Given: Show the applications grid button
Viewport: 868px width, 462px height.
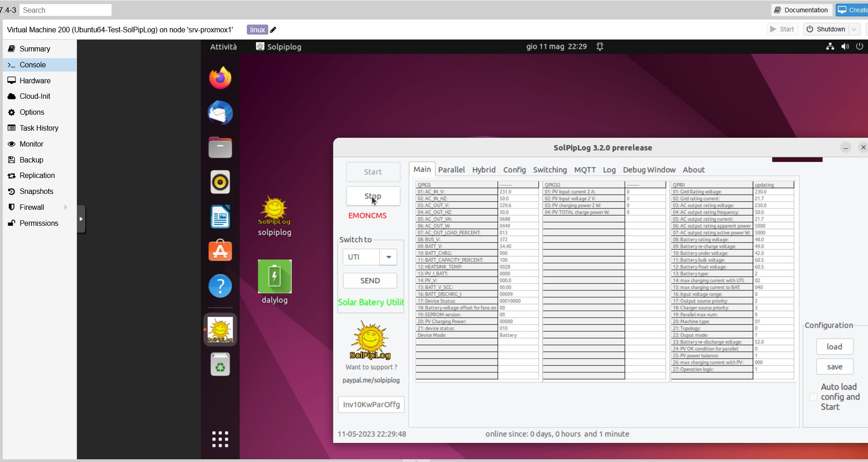Looking at the screenshot, I should click(220, 439).
